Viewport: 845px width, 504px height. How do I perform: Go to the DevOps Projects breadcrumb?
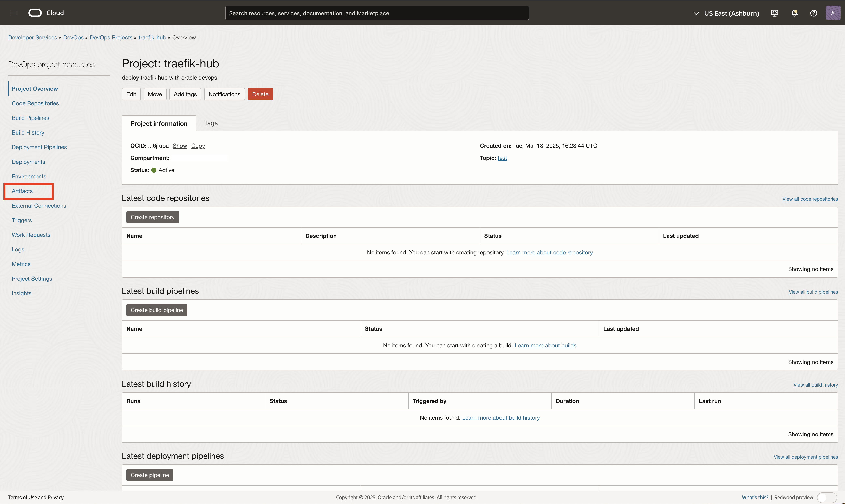click(111, 37)
